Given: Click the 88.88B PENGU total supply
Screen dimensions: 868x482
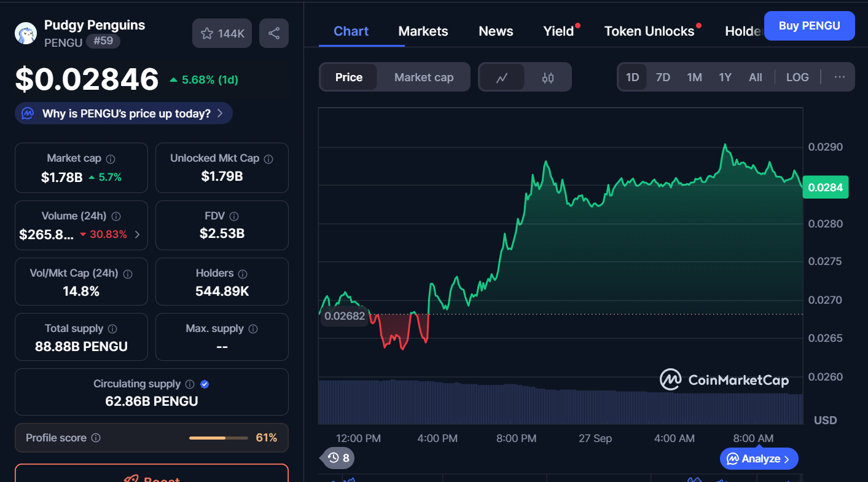Looking at the screenshot, I should tap(81, 346).
